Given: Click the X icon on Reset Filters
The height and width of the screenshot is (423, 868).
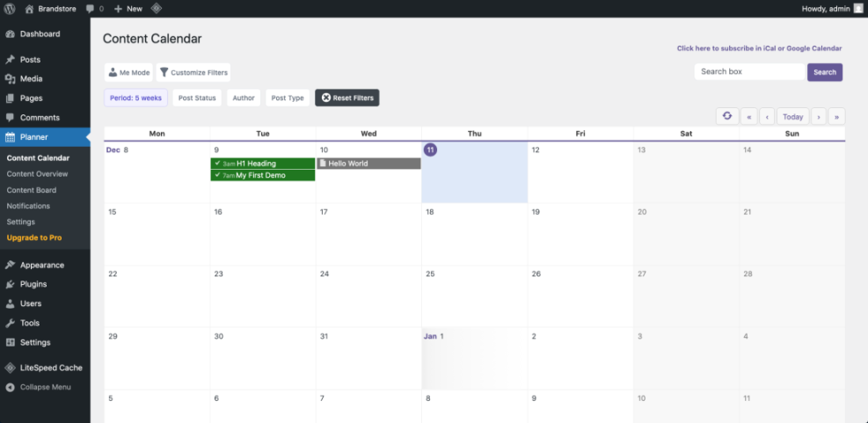Looking at the screenshot, I should pyautogui.click(x=326, y=98).
